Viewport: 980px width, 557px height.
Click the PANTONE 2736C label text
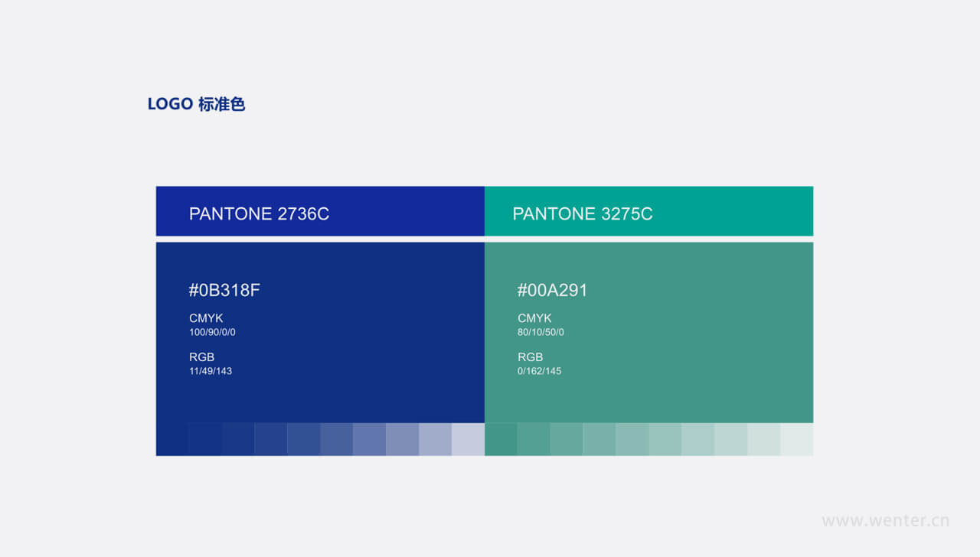[x=259, y=213]
